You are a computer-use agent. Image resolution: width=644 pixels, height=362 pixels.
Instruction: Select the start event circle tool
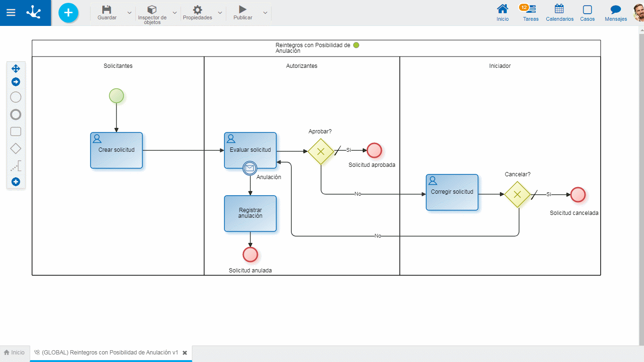[x=16, y=97]
